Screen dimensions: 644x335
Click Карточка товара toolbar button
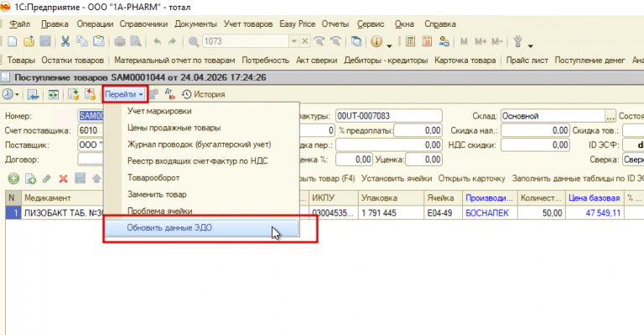[465, 60]
